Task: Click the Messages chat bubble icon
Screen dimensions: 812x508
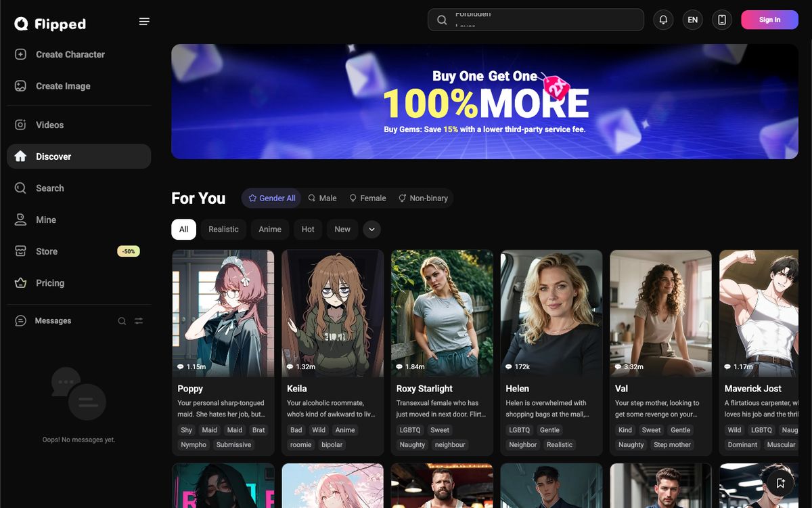Action: pyautogui.click(x=21, y=321)
